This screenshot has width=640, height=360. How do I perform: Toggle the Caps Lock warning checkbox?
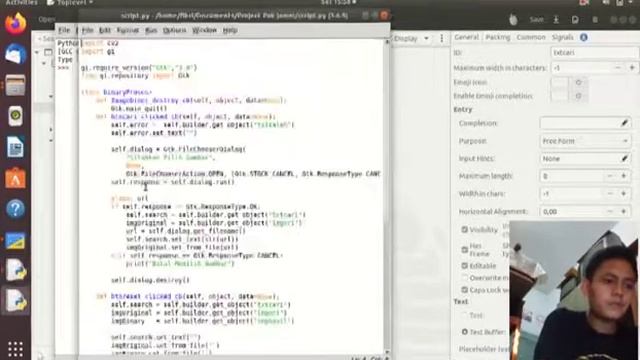[x=464, y=290]
